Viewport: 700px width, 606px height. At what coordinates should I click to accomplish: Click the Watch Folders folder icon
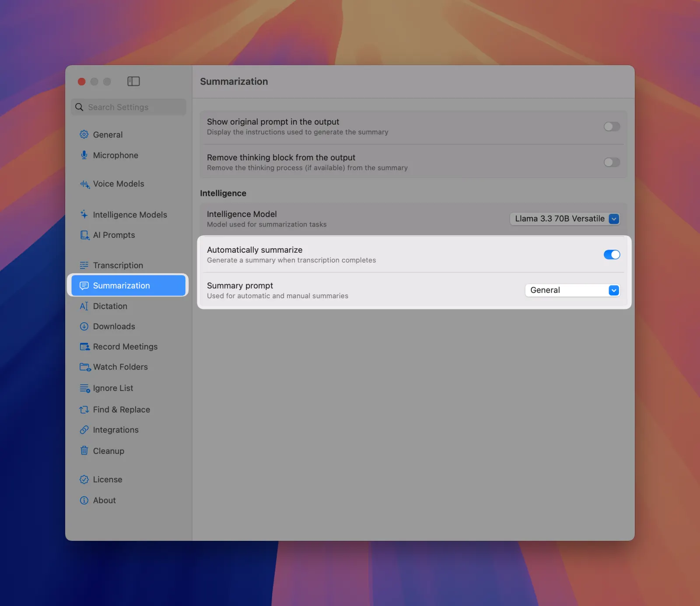tap(85, 367)
